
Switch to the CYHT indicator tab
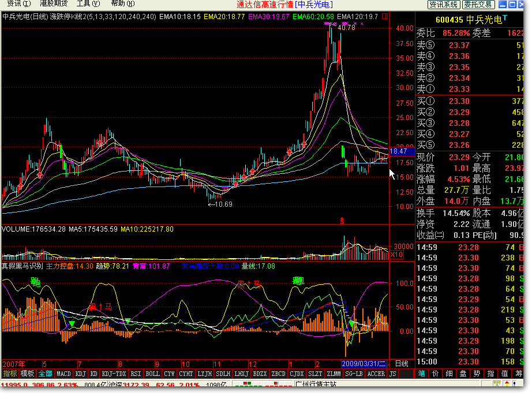tap(186, 374)
